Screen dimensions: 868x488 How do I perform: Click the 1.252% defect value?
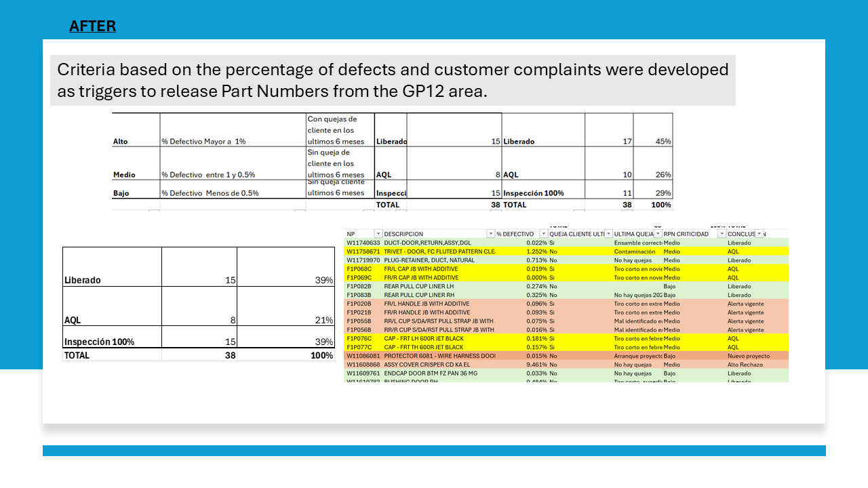pos(536,251)
